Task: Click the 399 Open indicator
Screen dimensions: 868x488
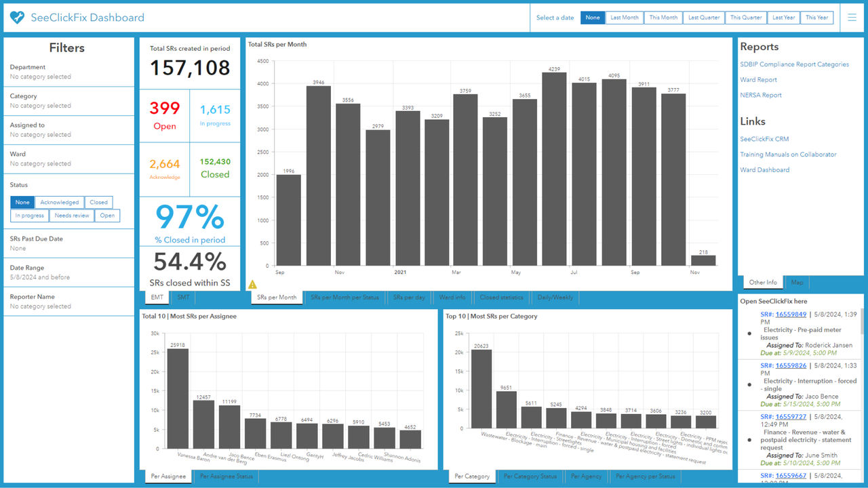Action: (x=165, y=115)
